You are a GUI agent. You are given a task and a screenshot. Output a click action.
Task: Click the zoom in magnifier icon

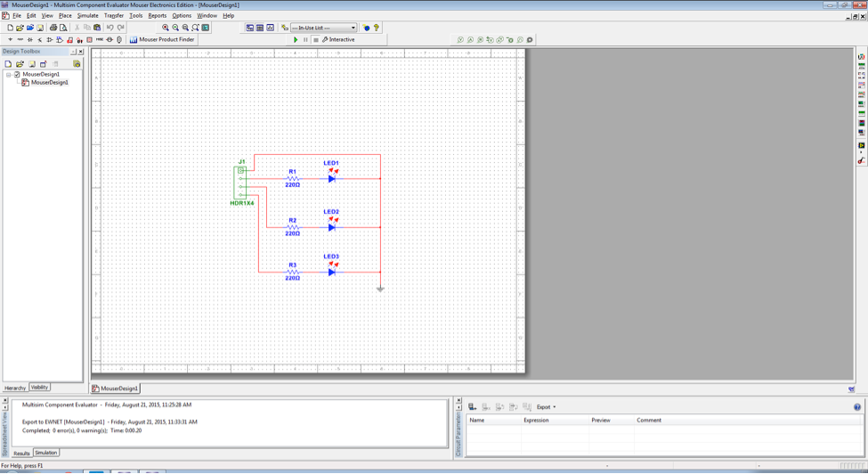166,28
